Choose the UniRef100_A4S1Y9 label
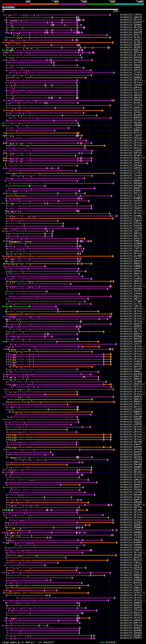This screenshot has height=644, width=146. click(x=131, y=93)
